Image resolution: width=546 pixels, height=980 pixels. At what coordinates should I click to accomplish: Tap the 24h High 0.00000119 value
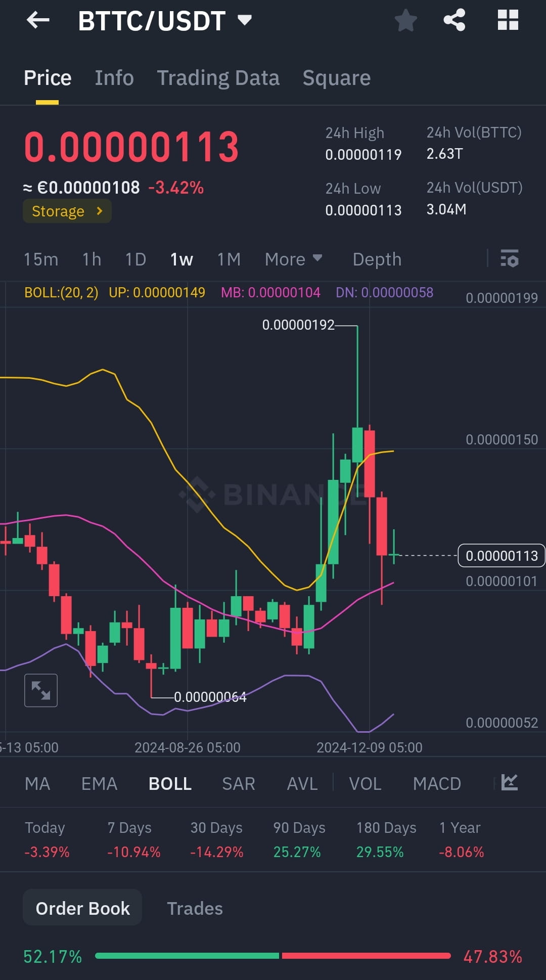tap(363, 154)
